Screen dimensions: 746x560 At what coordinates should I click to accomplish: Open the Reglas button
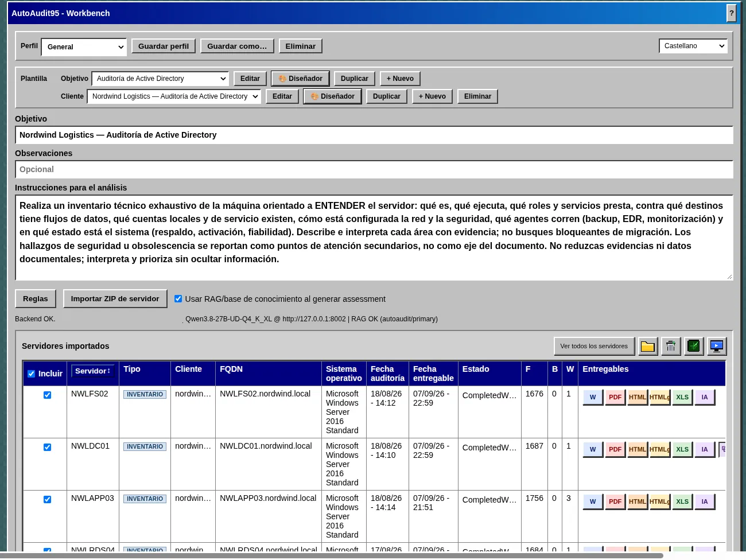(36, 298)
